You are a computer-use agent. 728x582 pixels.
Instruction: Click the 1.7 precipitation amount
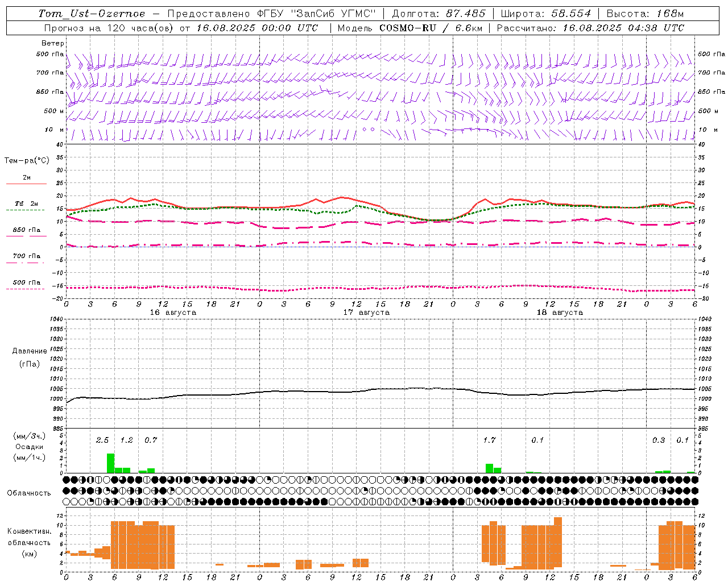tap(489, 440)
